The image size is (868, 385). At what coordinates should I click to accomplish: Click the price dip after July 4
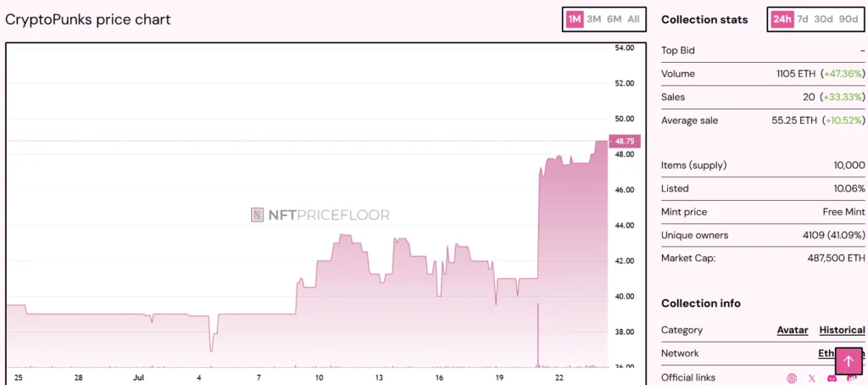pyautogui.click(x=211, y=346)
